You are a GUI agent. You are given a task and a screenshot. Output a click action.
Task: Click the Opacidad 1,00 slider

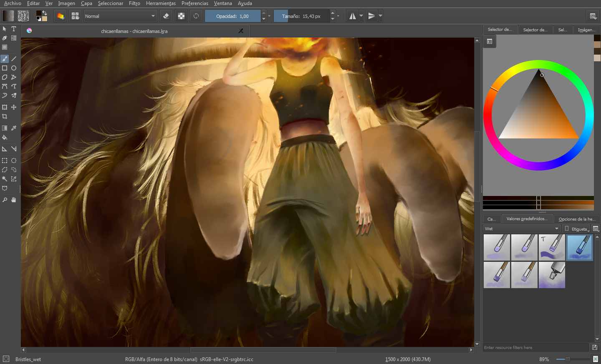point(232,16)
